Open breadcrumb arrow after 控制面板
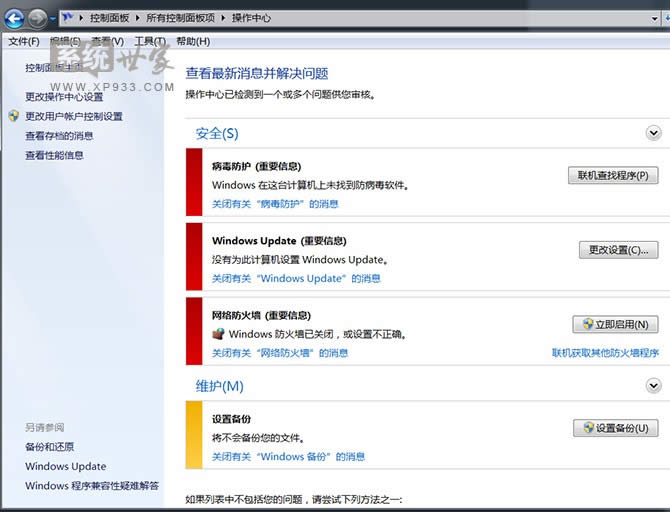 138,18
